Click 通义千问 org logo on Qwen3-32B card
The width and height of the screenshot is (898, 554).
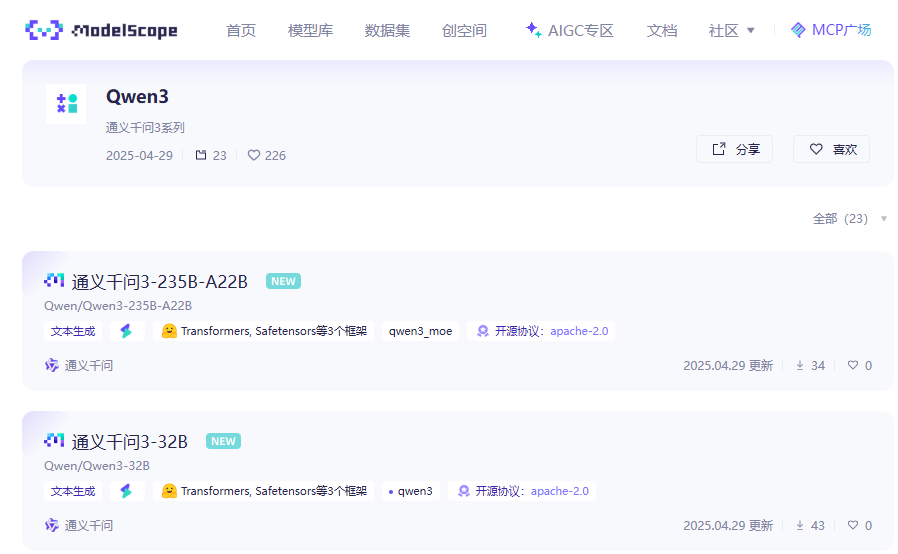point(52,525)
